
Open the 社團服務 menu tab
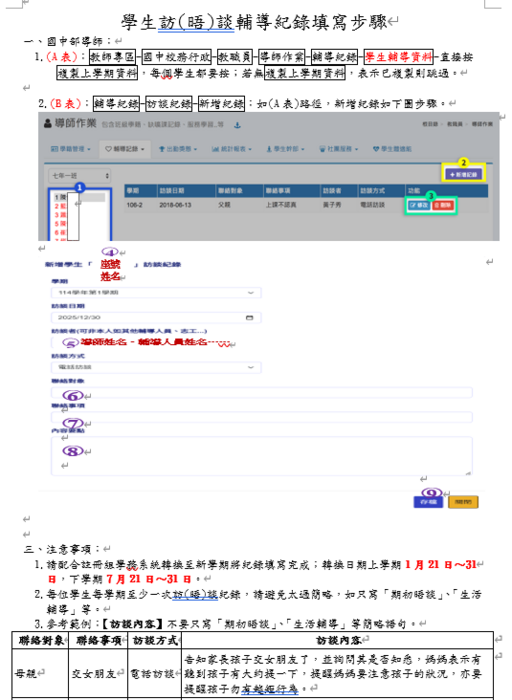pos(339,149)
